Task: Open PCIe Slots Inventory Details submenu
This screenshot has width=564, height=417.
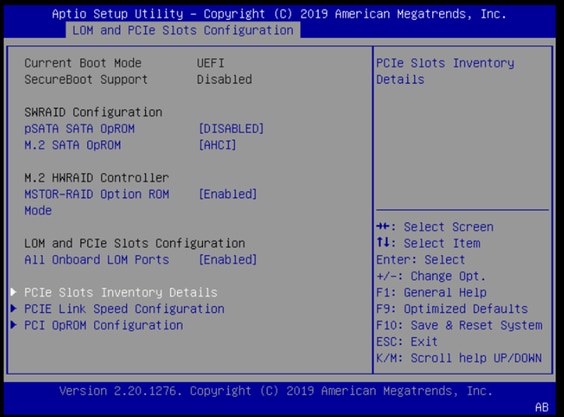Action: (121, 293)
